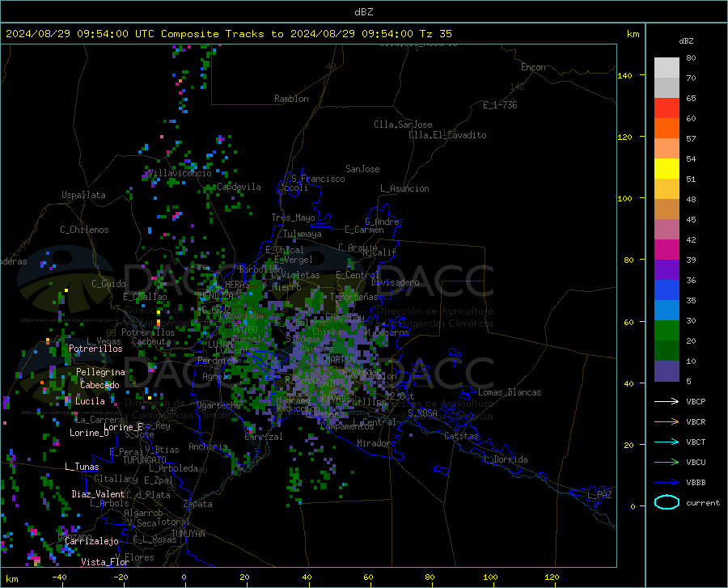Select the orange 57 dBZ color swatch
The image size is (728, 588).
click(667, 129)
